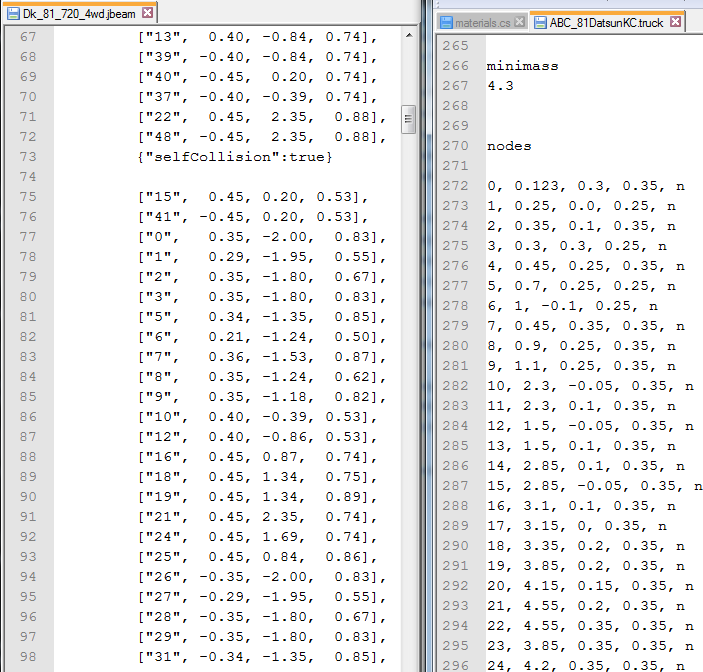
Task: Click the file icon on the ABC_81DatsunKC.truck tab
Action: click(x=541, y=22)
